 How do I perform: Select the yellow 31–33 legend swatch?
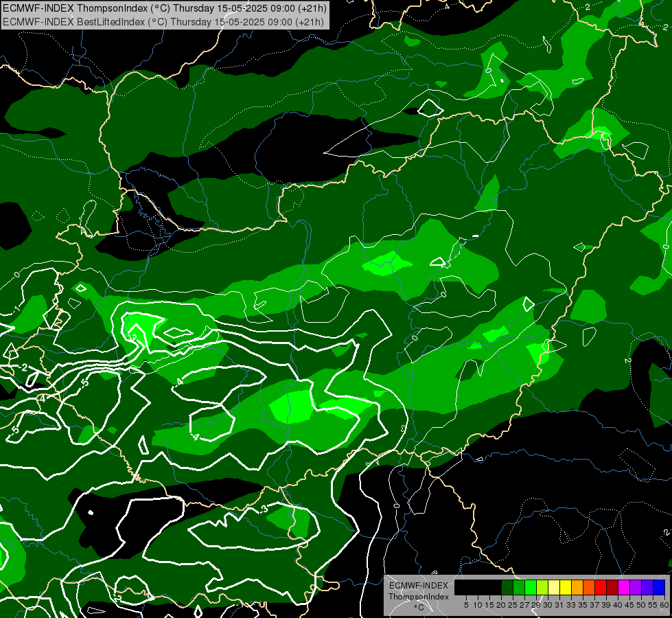coord(566,587)
